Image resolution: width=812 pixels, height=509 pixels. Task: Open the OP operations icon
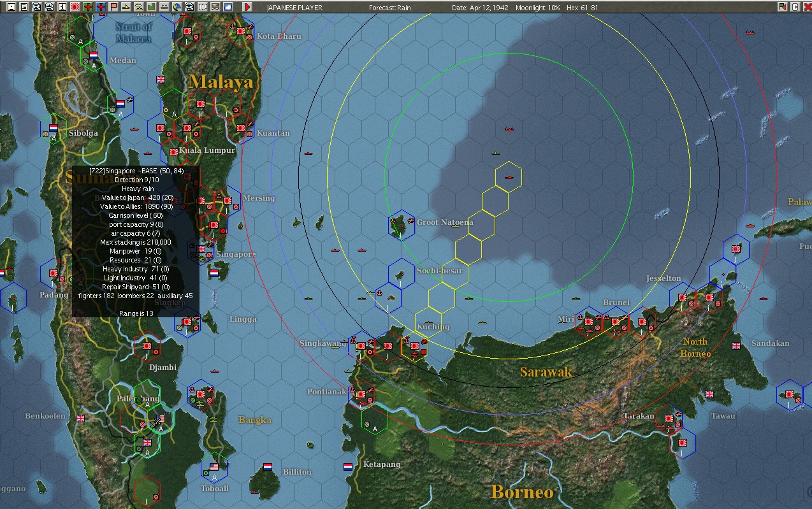pyautogui.click(x=202, y=7)
